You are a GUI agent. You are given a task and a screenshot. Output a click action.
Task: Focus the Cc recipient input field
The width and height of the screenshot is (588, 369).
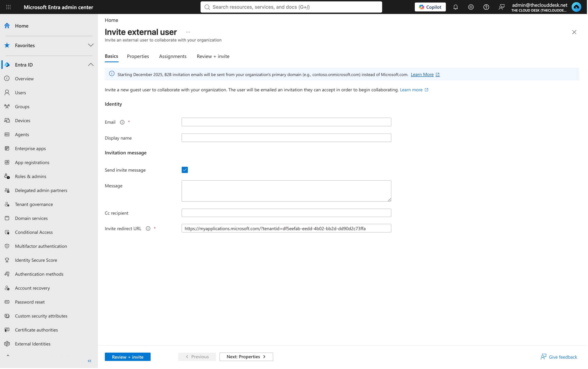[286, 213]
